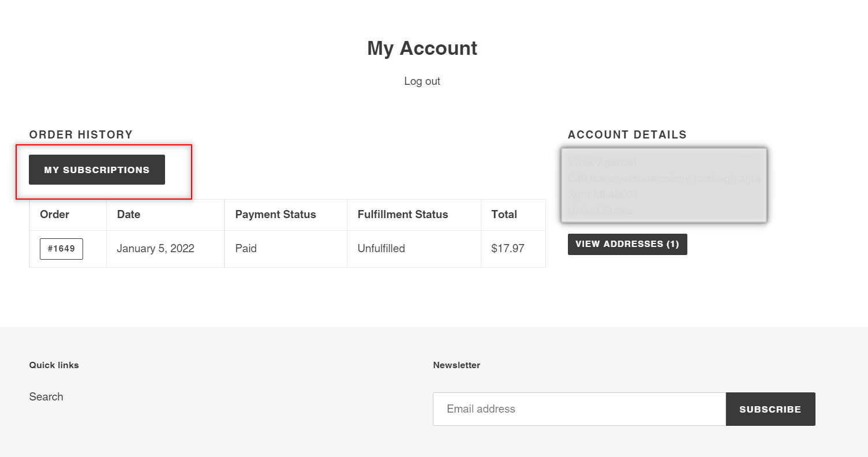The image size is (868, 457).
Task: Click the blurred account address block
Action: (664, 186)
